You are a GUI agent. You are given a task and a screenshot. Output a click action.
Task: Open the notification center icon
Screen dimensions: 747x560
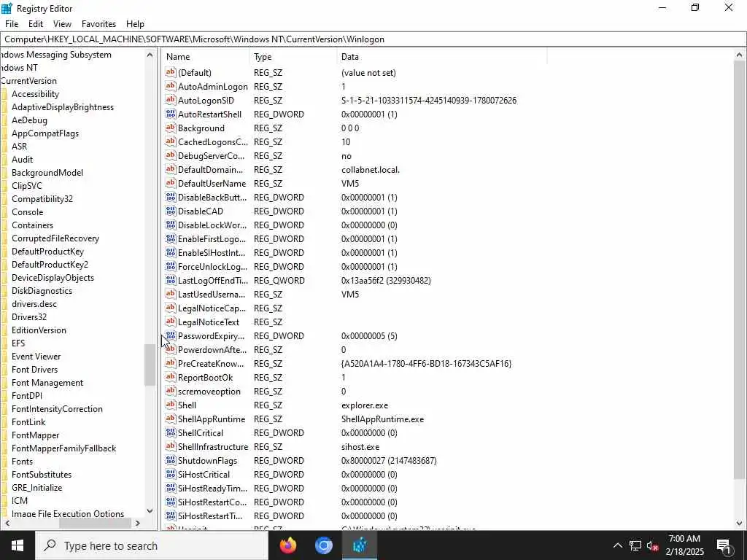(724, 545)
